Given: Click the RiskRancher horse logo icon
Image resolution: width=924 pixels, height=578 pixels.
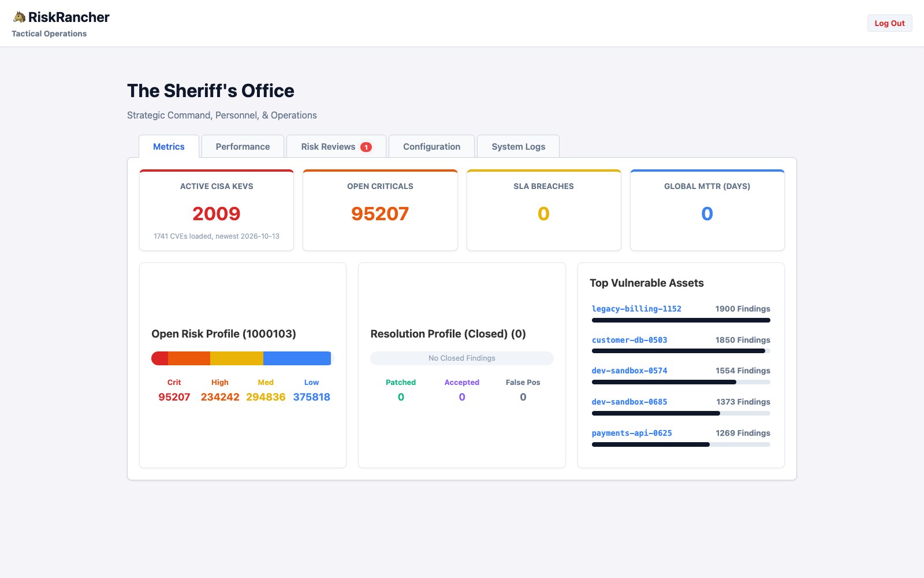Looking at the screenshot, I should point(19,17).
